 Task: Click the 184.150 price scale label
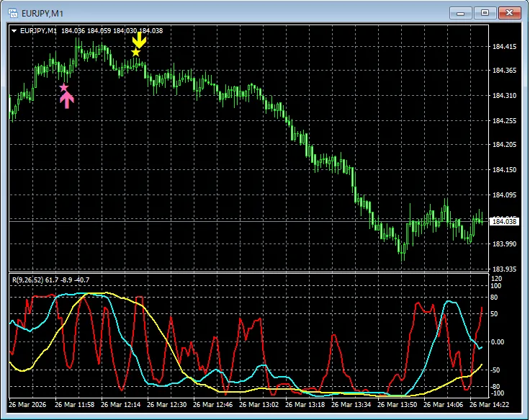point(504,170)
